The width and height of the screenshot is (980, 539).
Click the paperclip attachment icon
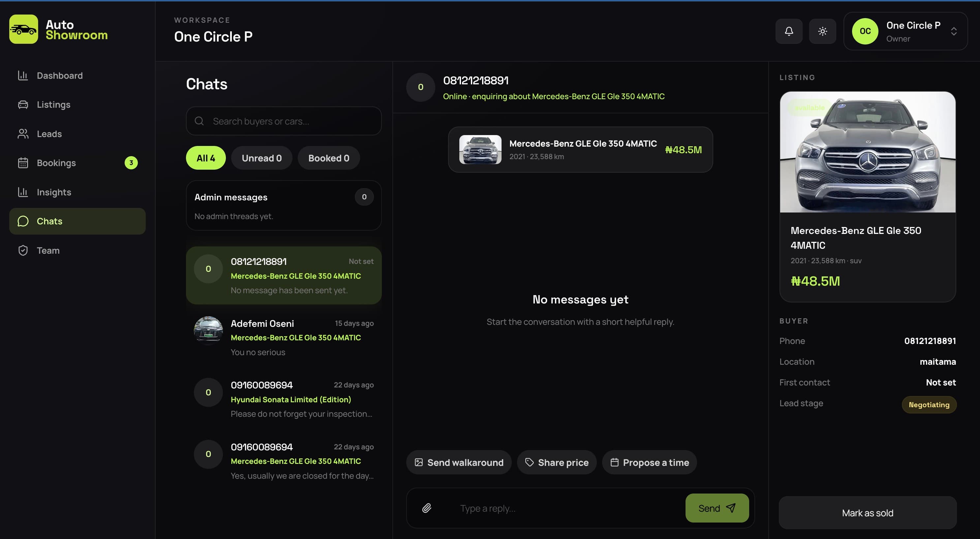(427, 508)
